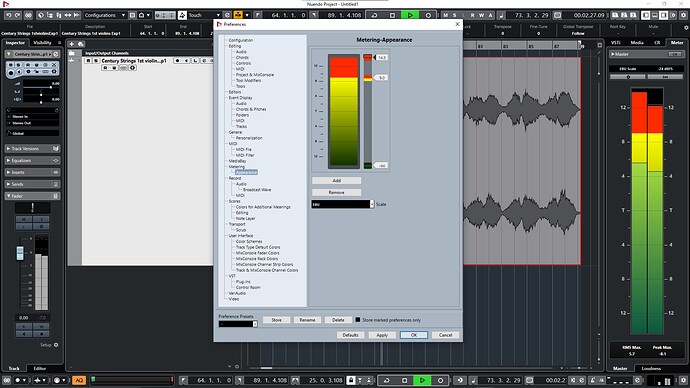Click Rename preset button
Image resolution: width=690 pixels, height=388 pixels.
tap(307, 320)
